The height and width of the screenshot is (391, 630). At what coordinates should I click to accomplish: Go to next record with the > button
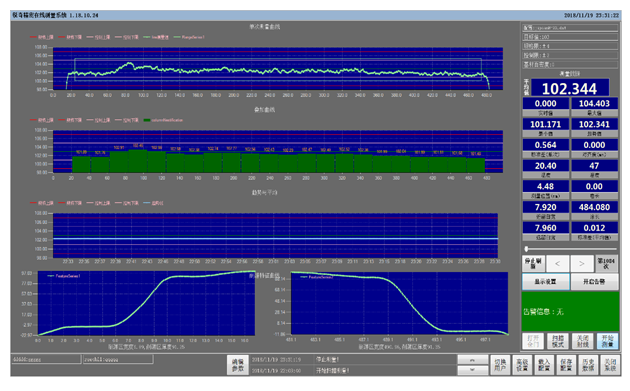click(581, 264)
